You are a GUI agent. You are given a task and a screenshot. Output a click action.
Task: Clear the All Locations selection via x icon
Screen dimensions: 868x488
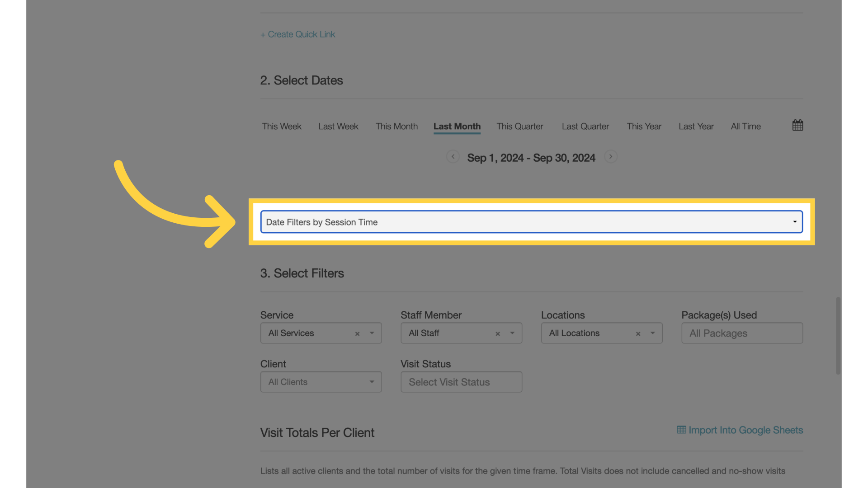[x=638, y=333]
